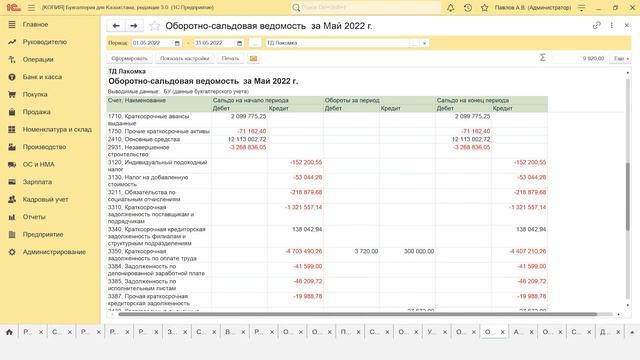
Task: Show the open tabs list arrow
Action: (x=632, y=332)
